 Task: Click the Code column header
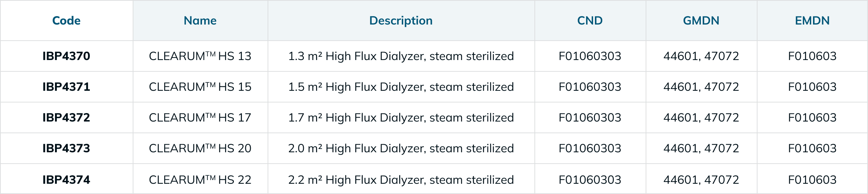tap(66, 20)
